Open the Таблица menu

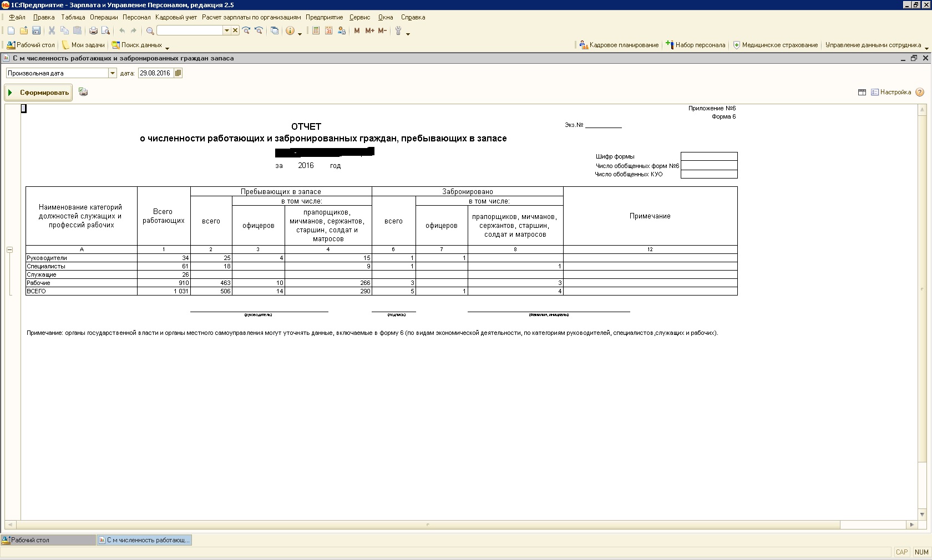pos(73,17)
